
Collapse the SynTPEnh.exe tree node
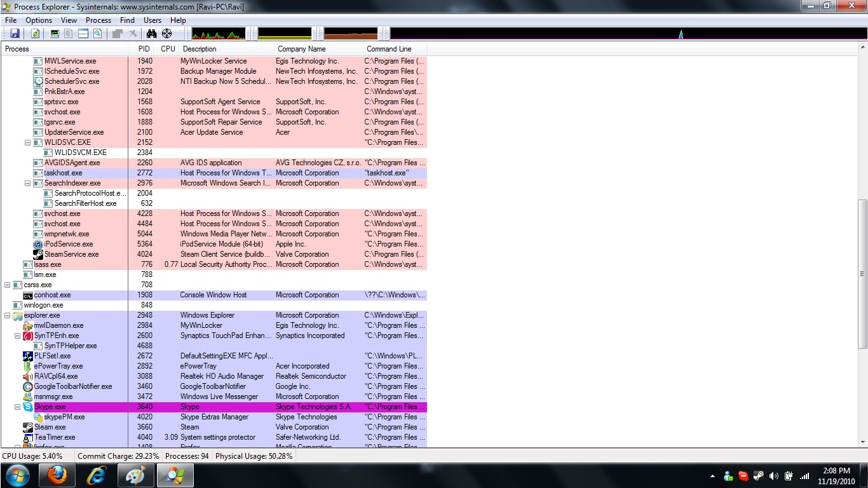point(17,335)
